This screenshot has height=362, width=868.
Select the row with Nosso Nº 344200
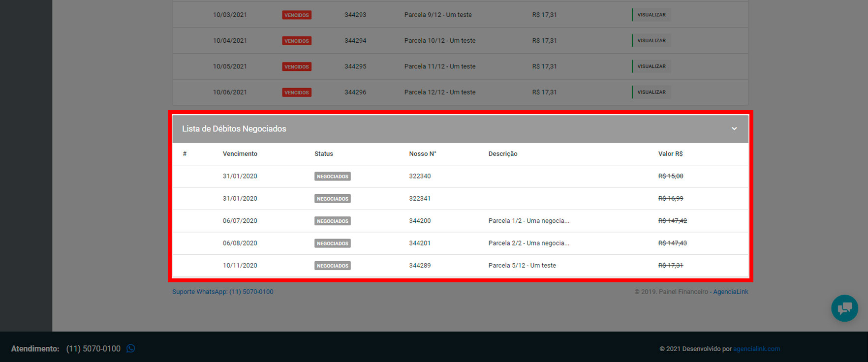pyautogui.click(x=420, y=221)
